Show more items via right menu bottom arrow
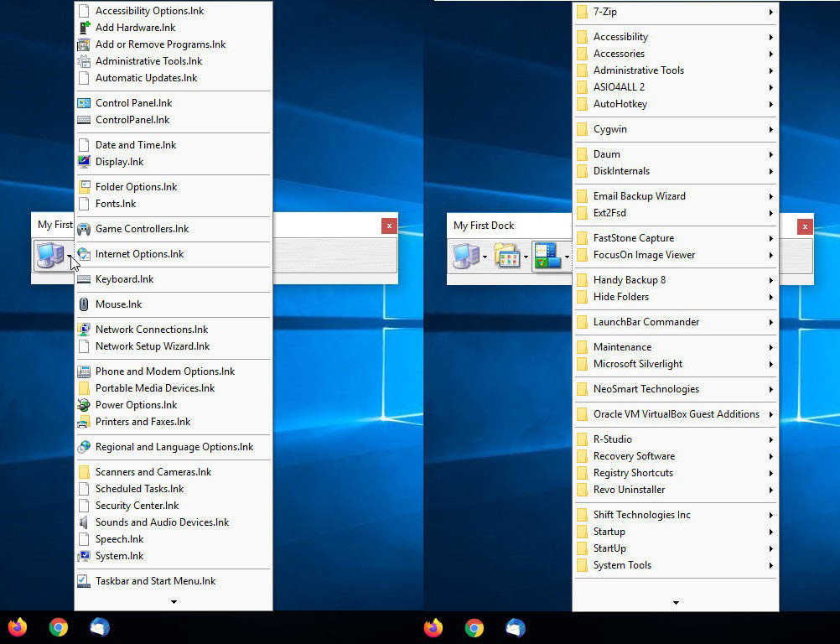 tap(676, 603)
